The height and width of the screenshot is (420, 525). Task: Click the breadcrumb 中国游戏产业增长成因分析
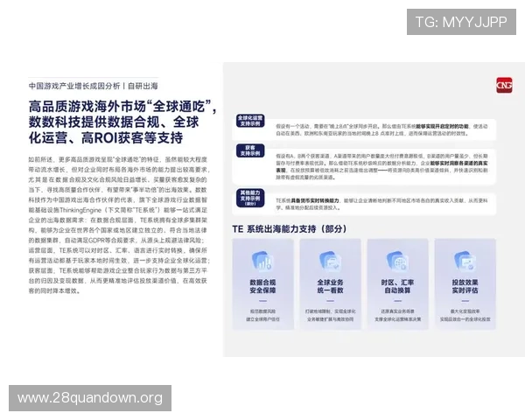coord(74,86)
